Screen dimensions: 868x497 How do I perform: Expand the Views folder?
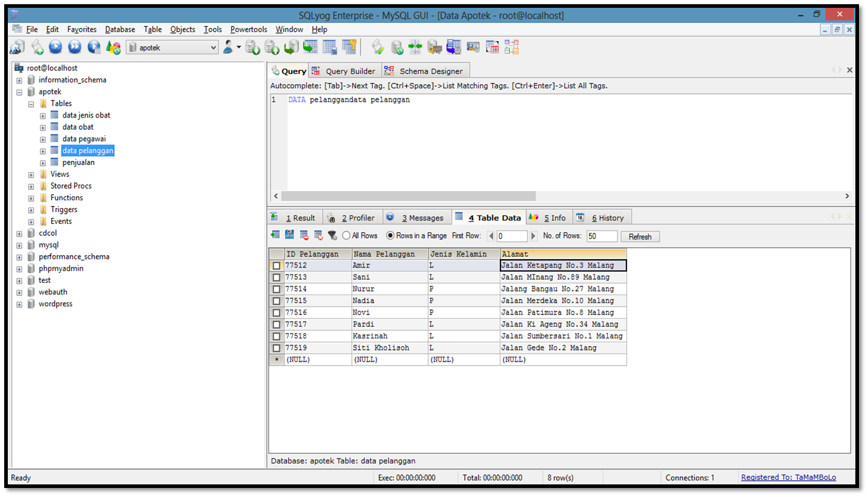coord(31,175)
